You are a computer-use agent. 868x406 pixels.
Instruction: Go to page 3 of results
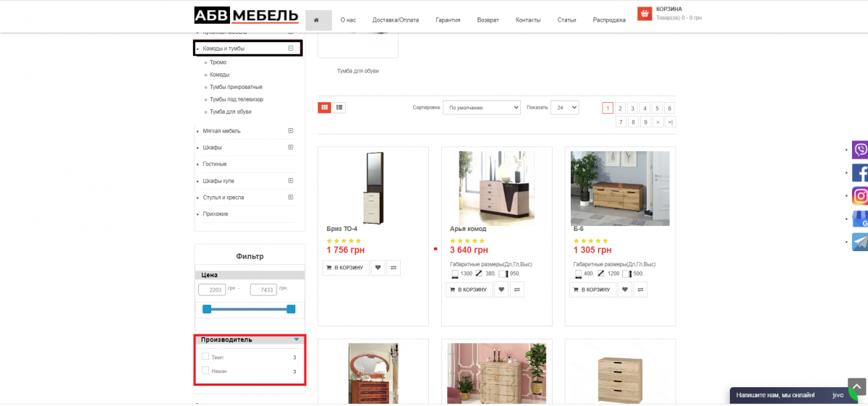631,108
